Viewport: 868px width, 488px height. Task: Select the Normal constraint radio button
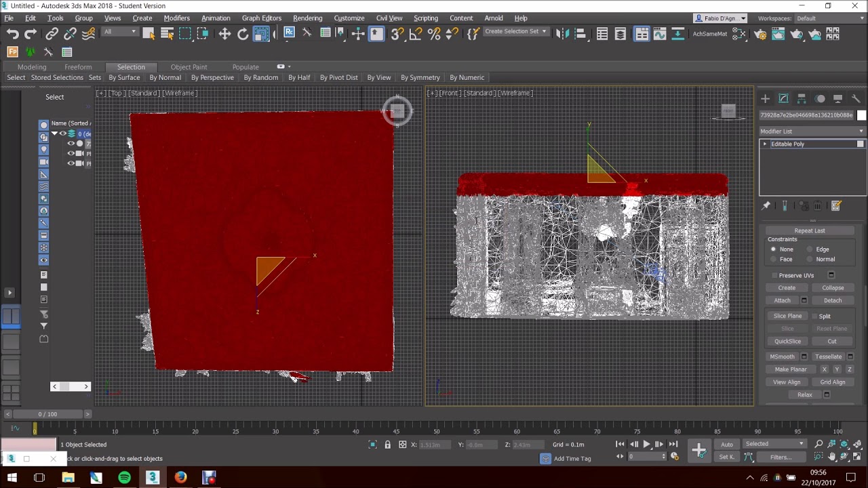click(x=810, y=260)
